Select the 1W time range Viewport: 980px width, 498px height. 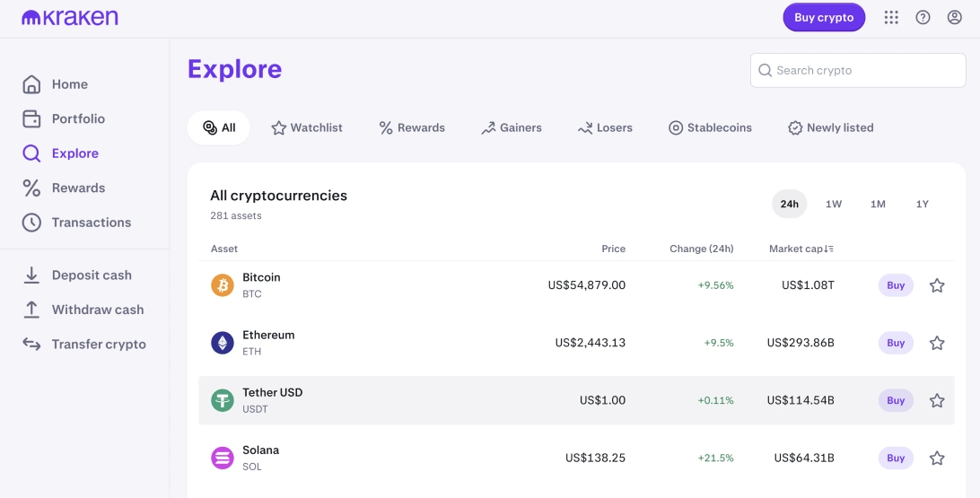[834, 204]
